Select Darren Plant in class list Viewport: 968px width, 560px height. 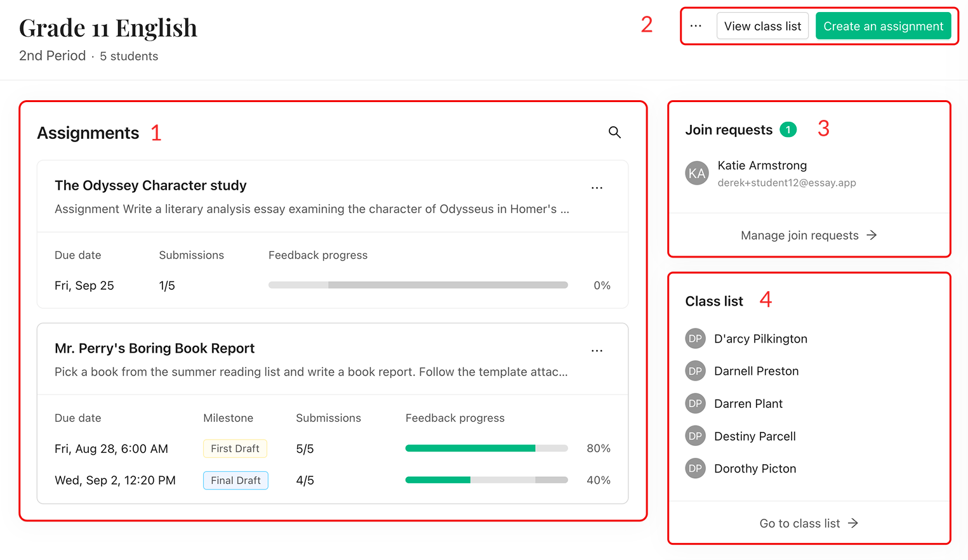click(748, 403)
